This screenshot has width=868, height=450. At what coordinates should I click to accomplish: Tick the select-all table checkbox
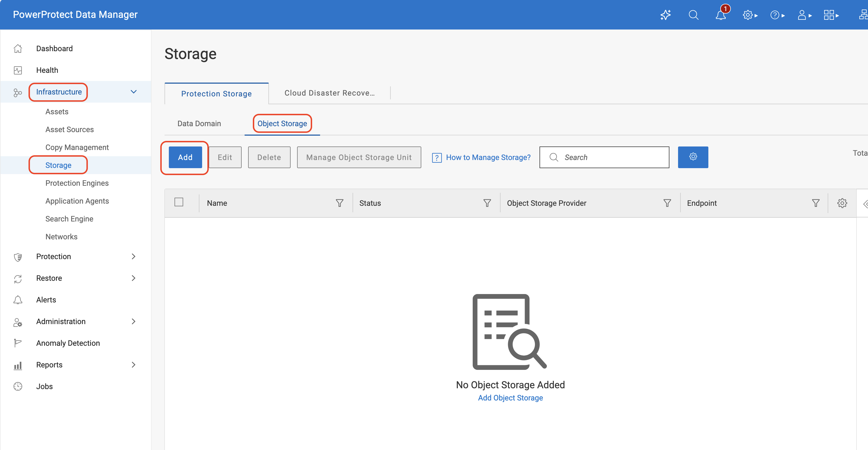pos(179,202)
